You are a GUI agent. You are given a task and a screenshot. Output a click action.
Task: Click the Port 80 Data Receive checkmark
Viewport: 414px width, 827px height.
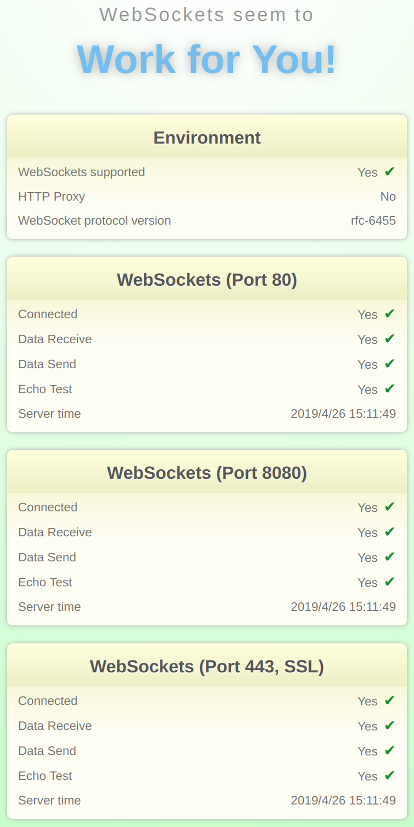[x=390, y=338]
